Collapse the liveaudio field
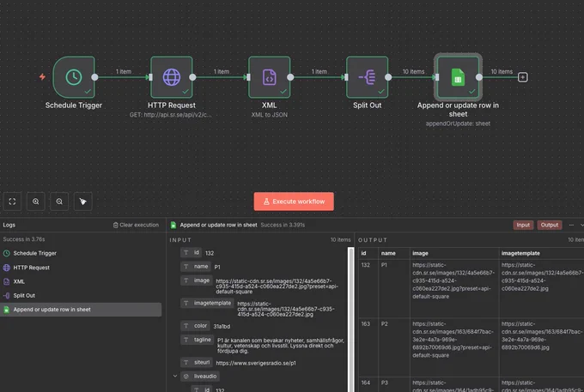Viewport: 584px width, 392px height. (175, 376)
